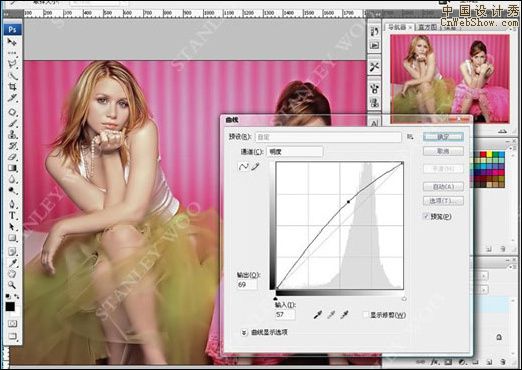Click the foreground color box
522x370 pixels.
click(10, 307)
